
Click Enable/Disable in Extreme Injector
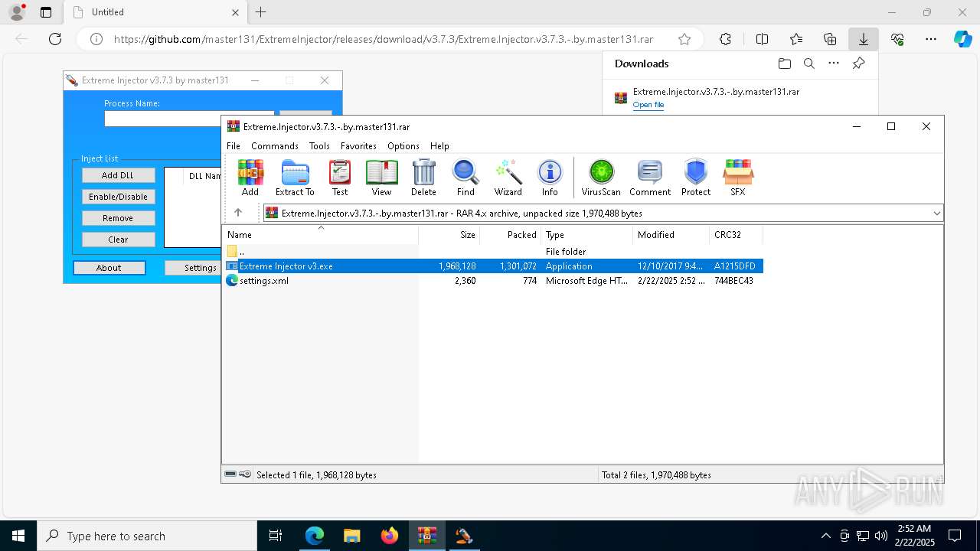click(118, 197)
